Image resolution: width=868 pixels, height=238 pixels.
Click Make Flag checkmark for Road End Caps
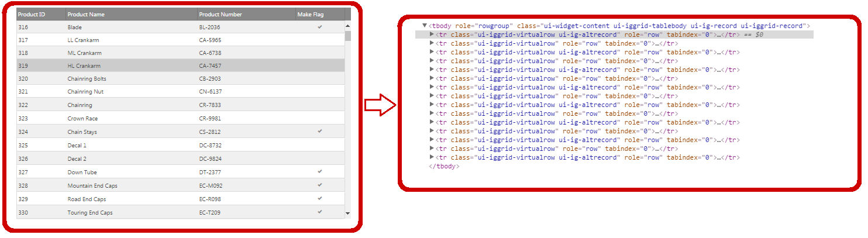click(320, 199)
